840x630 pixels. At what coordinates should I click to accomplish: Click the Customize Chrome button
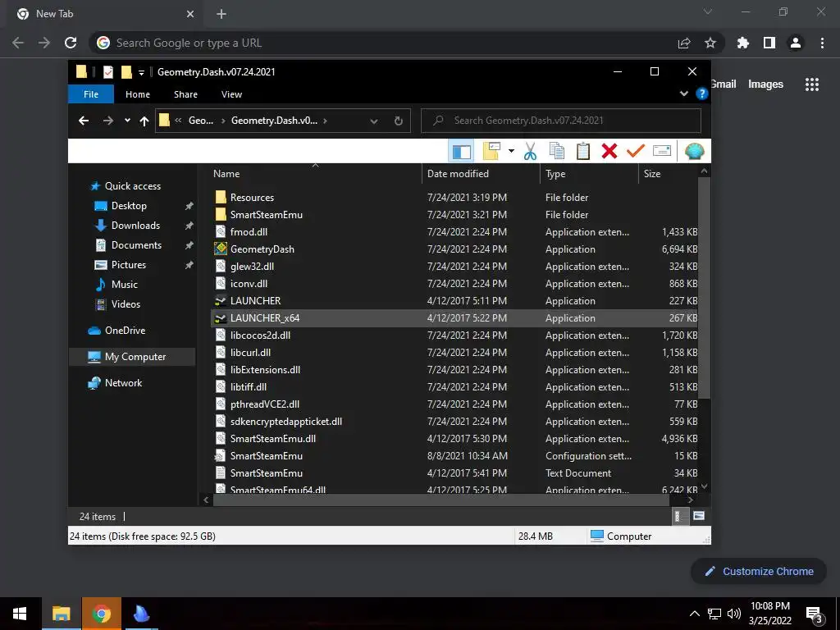pos(759,572)
